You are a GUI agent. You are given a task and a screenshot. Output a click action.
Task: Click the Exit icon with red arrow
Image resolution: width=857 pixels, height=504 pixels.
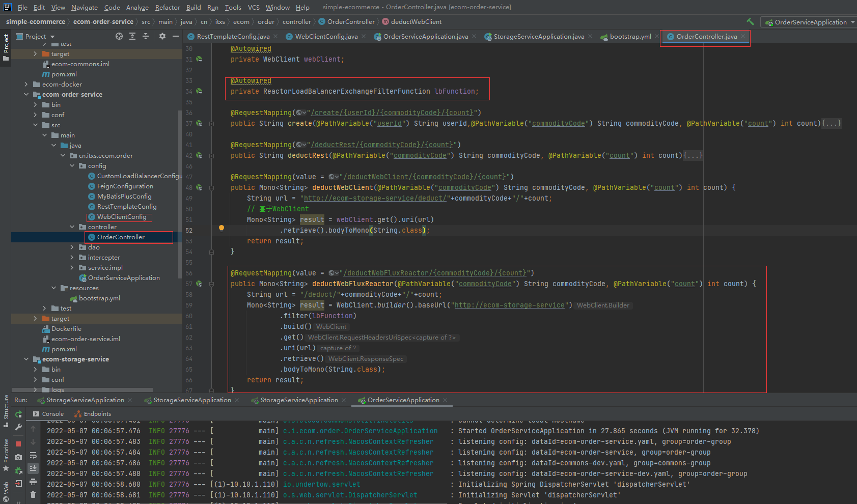click(x=19, y=484)
